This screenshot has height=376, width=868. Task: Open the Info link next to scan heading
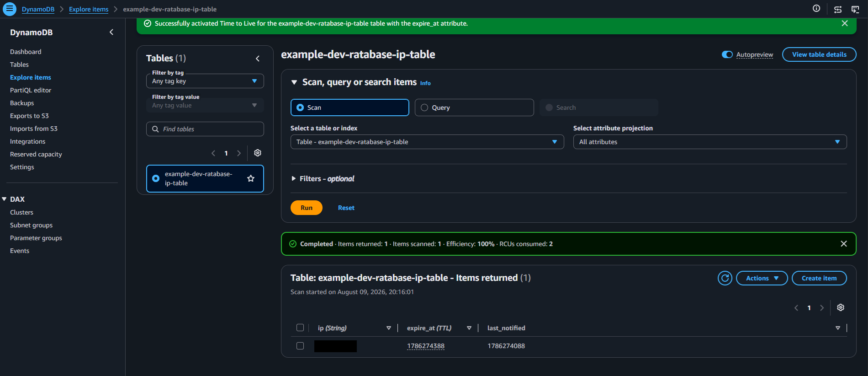point(425,83)
